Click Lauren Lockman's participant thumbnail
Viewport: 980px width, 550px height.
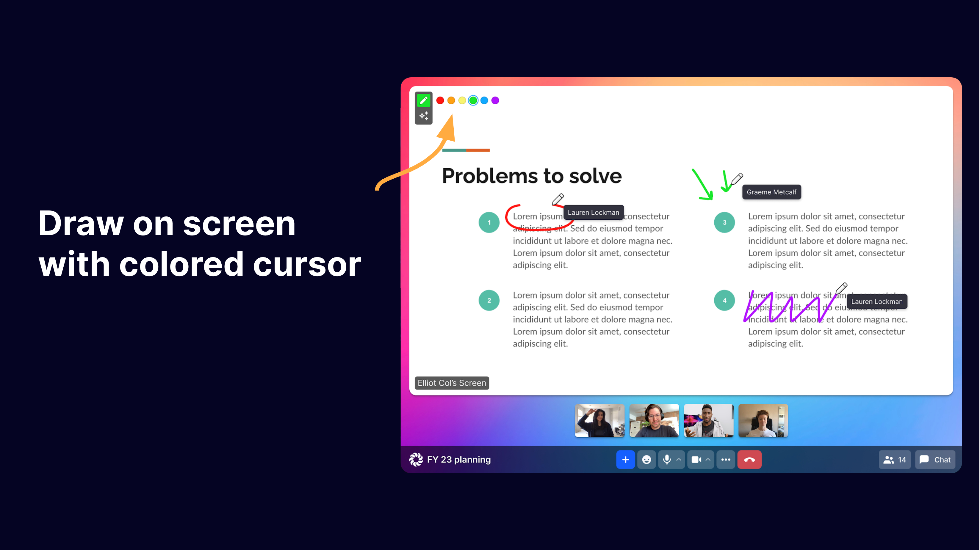600,420
